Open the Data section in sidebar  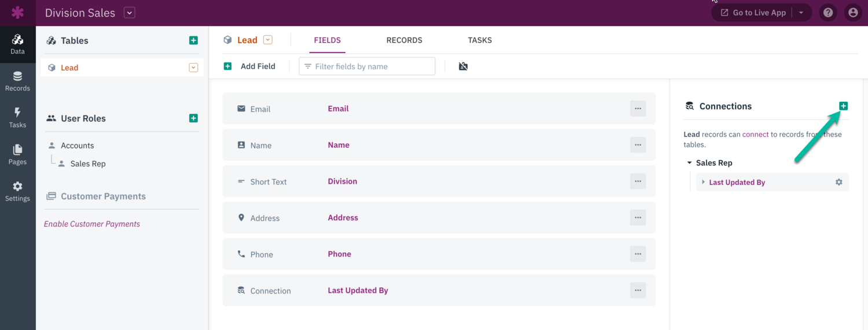(x=17, y=45)
